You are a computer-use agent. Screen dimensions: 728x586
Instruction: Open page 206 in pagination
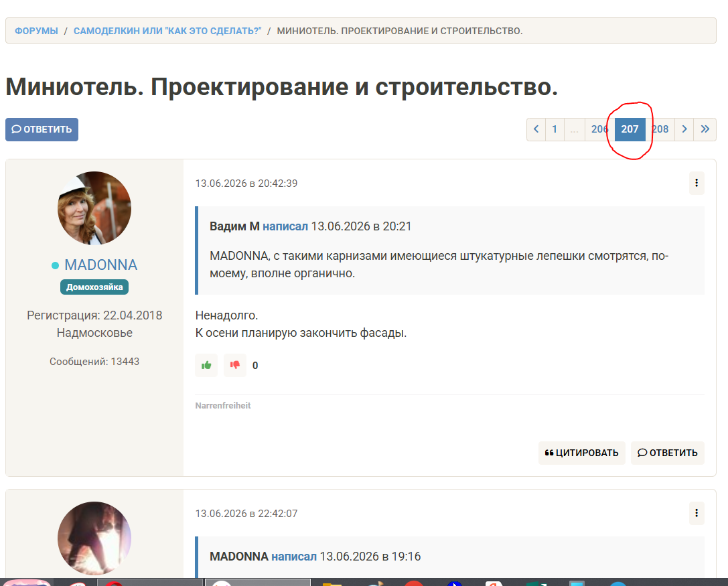coord(599,129)
